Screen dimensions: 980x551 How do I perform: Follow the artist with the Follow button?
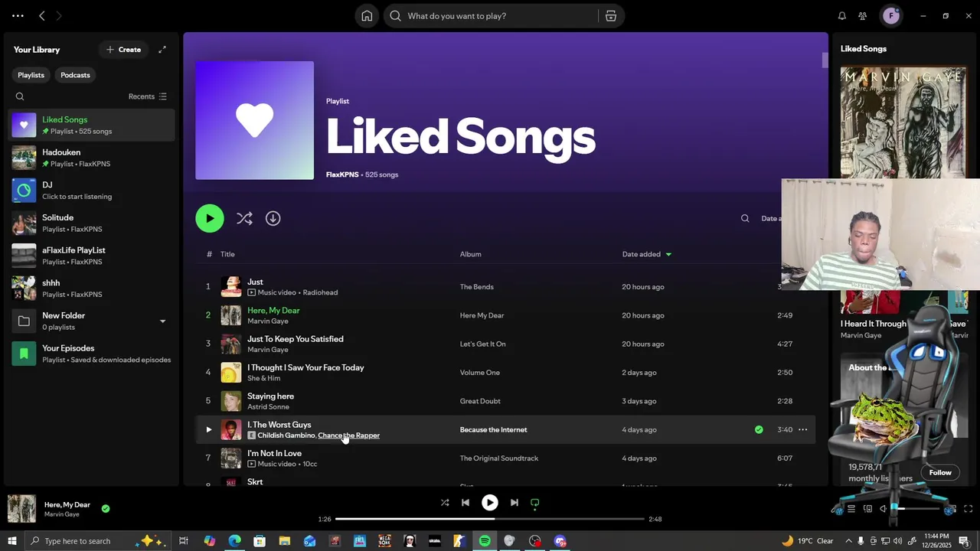(940, 472)
